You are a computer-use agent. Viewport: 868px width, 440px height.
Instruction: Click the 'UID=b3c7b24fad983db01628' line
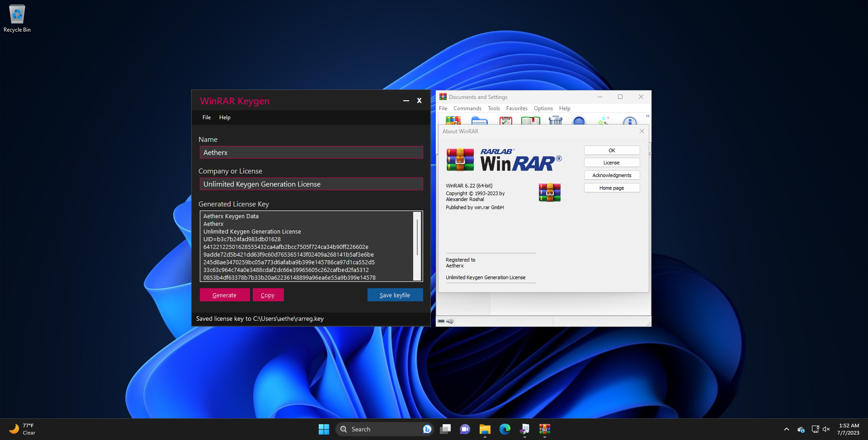242,239
